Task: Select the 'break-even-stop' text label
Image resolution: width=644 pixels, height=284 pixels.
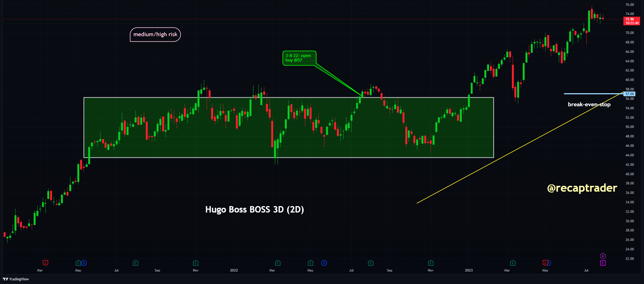Action: [x=589, y=105]
